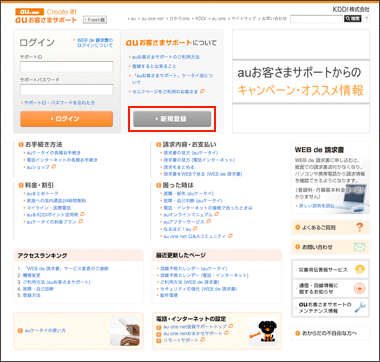Viewport: 380px width, 362px height.
Task: Open '電話インターネットの各種お手続き' link
Action: pyautogui.click(x=62, y=160)
